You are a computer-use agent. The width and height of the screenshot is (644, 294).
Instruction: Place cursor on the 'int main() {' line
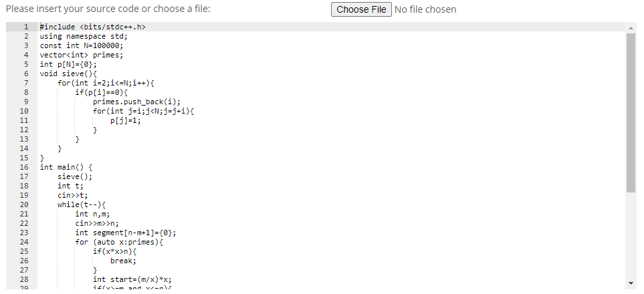point(66,167)
